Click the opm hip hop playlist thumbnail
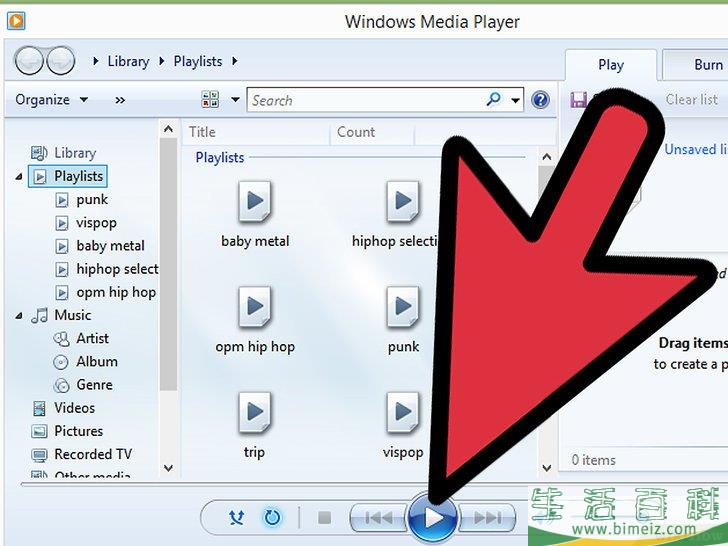The height and width of the screenshot is (546, 728). click(x=255, y=307)
